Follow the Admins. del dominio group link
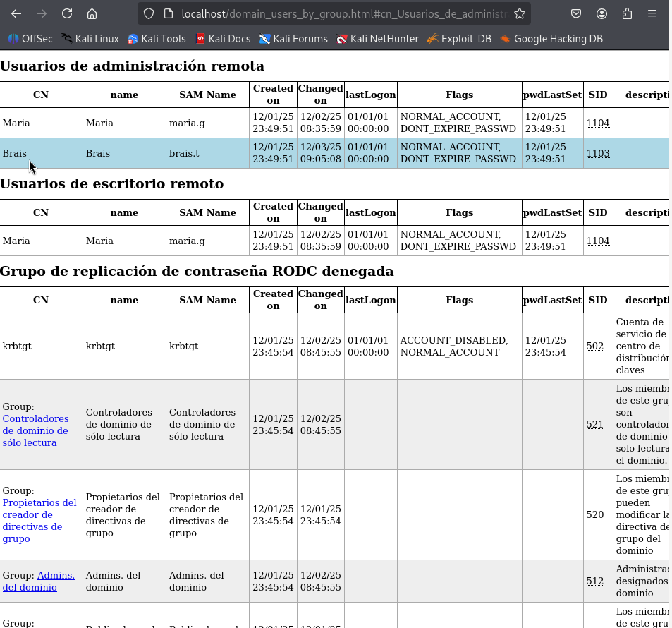This screenshot has width=672, height=628. [x=39, y=581]
